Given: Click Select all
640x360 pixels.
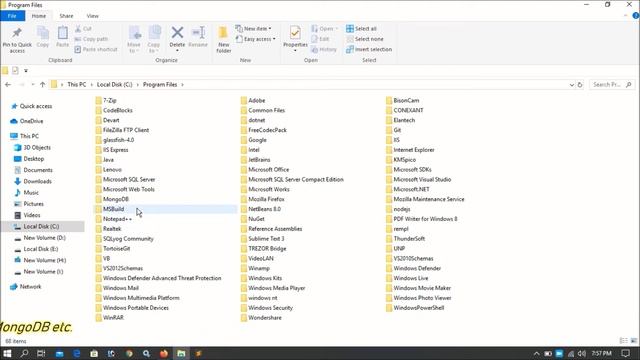Looking at the screenshot, I should 361,29.
